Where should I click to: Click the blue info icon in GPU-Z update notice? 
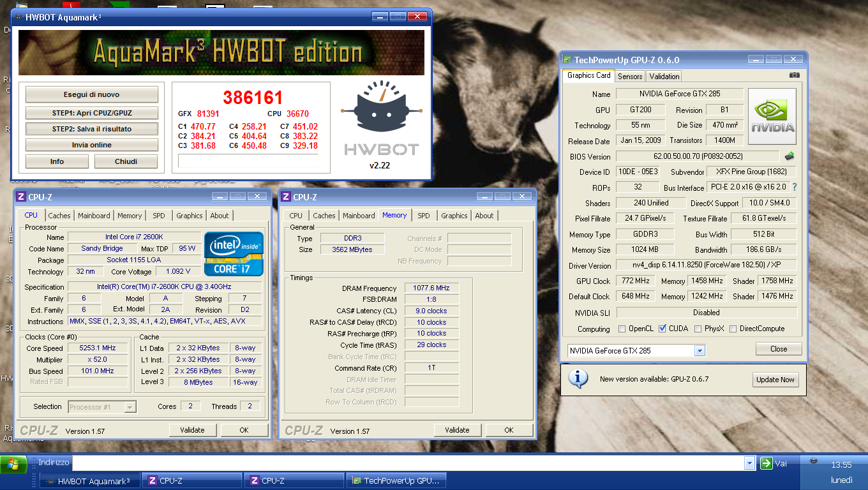578,379
